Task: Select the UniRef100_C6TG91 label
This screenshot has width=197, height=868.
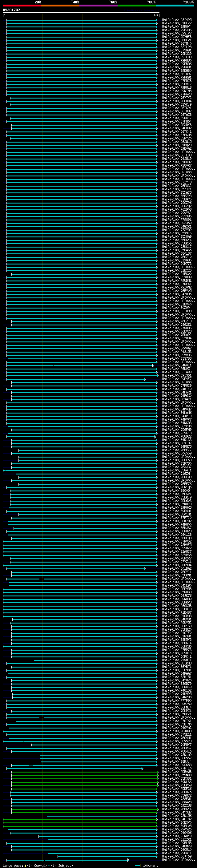Action: click(x=177, y=108)
